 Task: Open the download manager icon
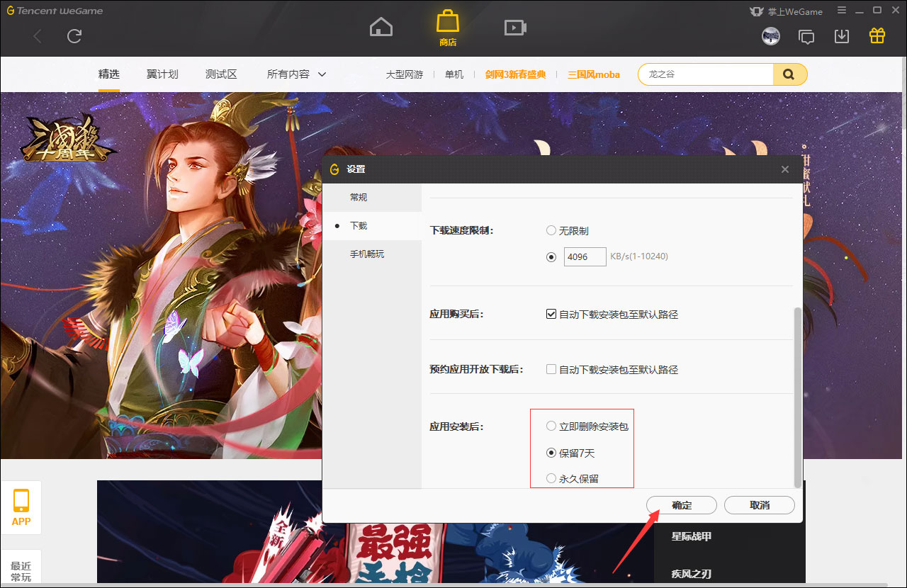pyautogui.click(x=842, y=34)
